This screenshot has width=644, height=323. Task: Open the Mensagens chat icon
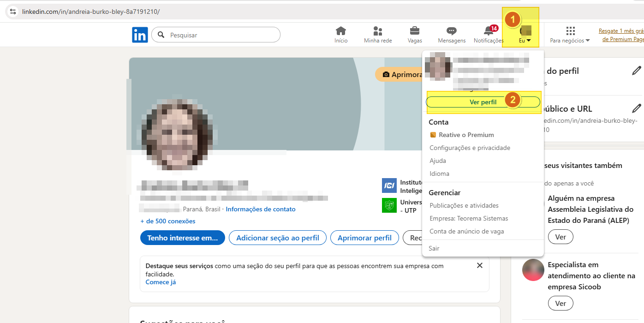[452, 35]
